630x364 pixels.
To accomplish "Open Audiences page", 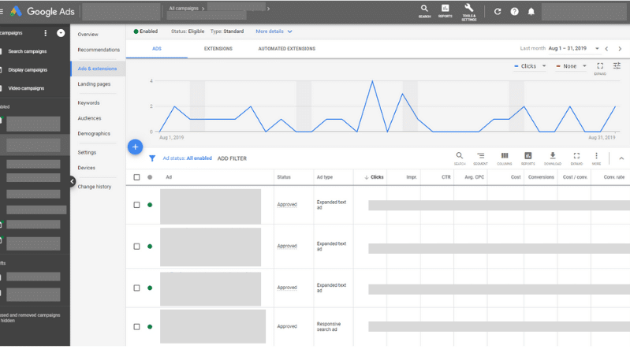I will pyautogui.click(x=89, y=118).
